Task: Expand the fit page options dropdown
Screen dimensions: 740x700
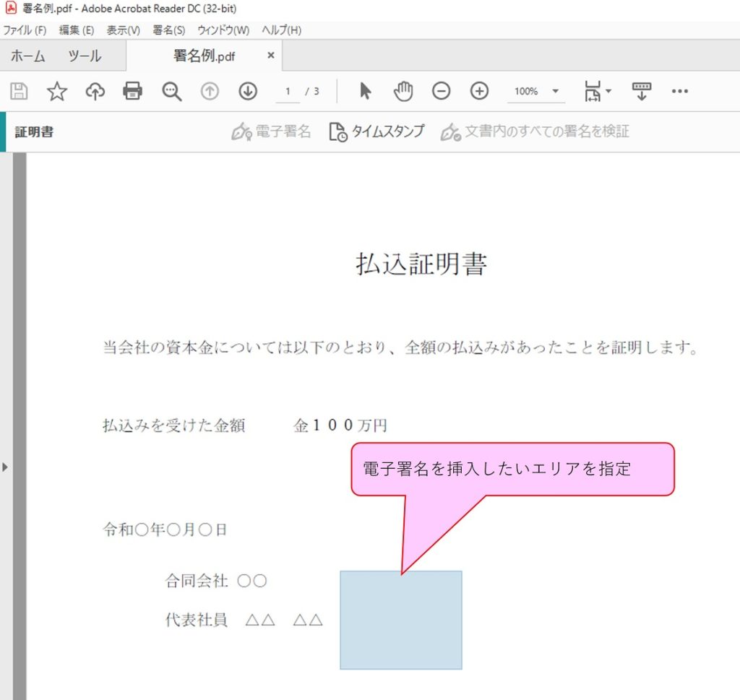Action: point(598,91)
